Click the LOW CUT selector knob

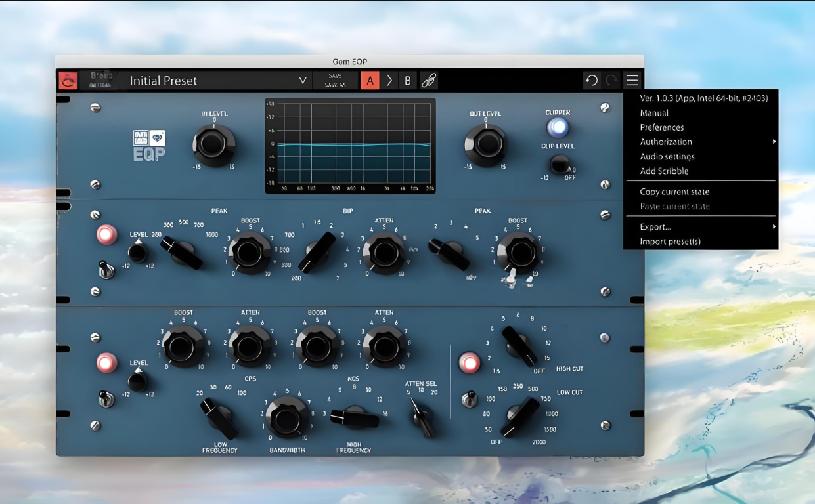coord(519,416)
